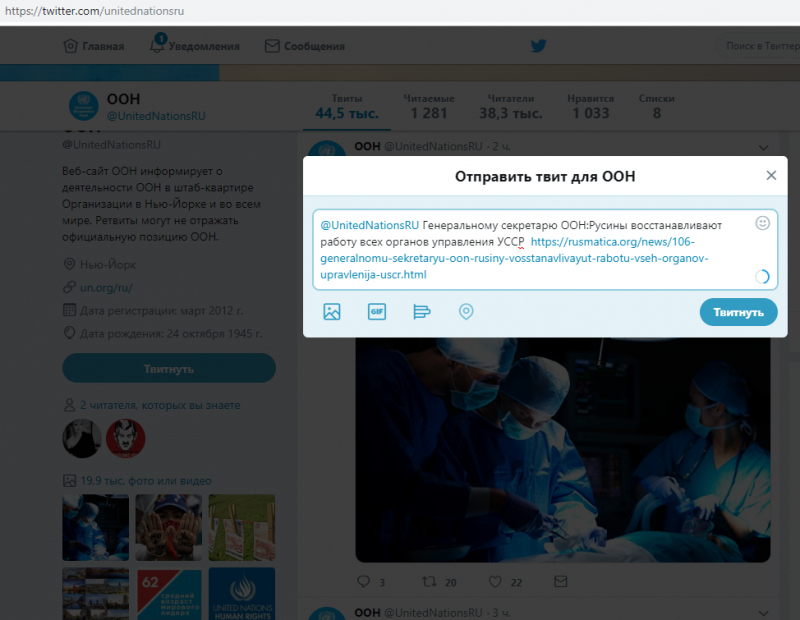Click the link chain icon by un.org/ru/
The height and width of the screenshot is (620, 800).
[x=69, y=287]
